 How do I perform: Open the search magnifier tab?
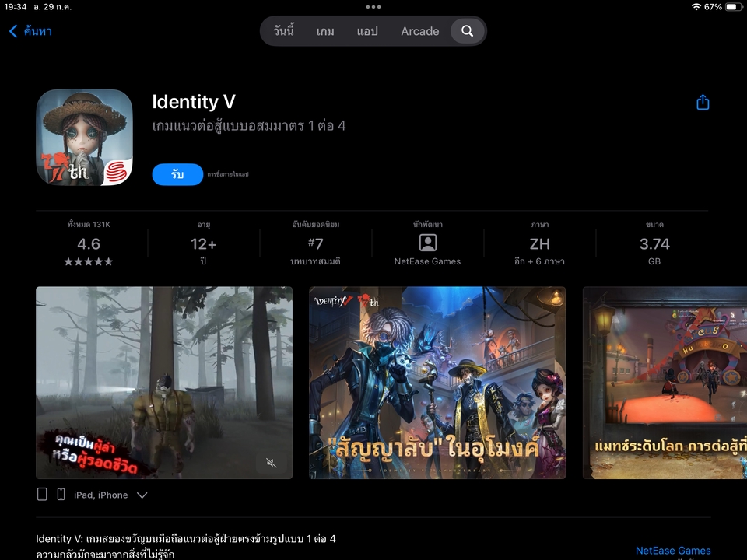pos(467,31)
